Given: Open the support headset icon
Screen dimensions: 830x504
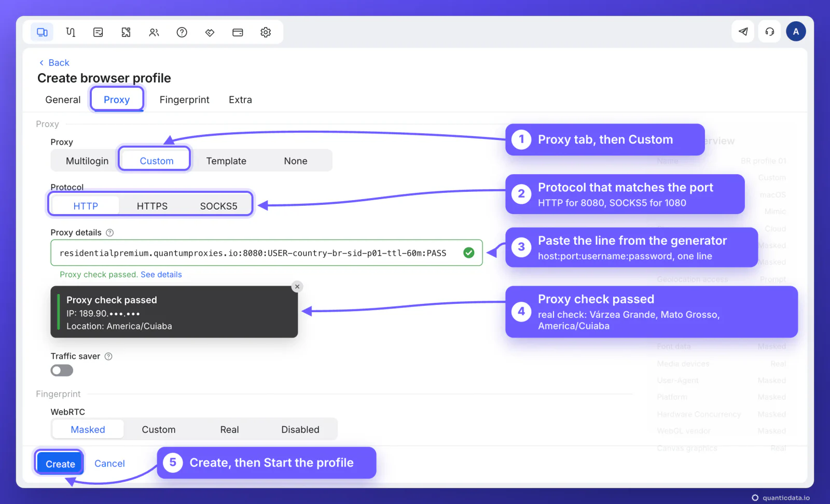Looking at the screenshot, I should (770, 32).
